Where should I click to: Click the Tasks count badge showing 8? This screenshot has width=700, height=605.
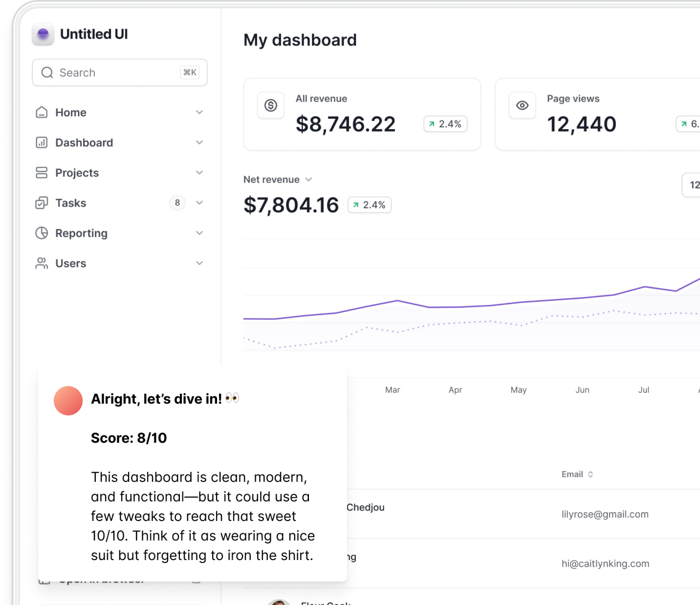[x=177, y=203]
